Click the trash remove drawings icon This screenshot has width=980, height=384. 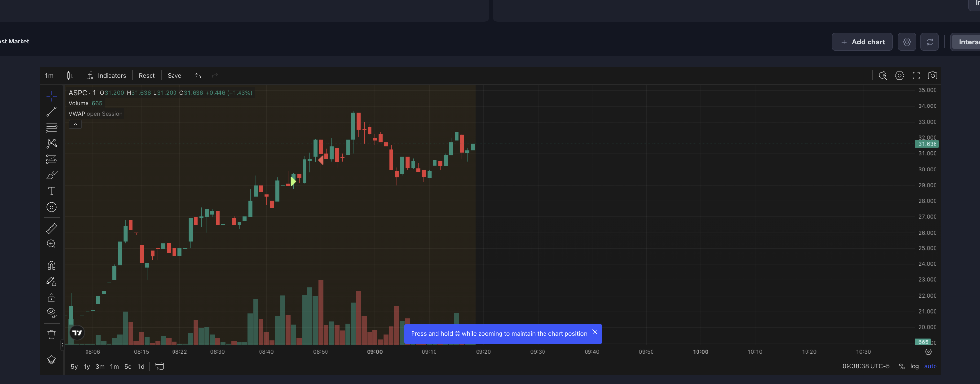pyautogui.click(x=51, y=335)
